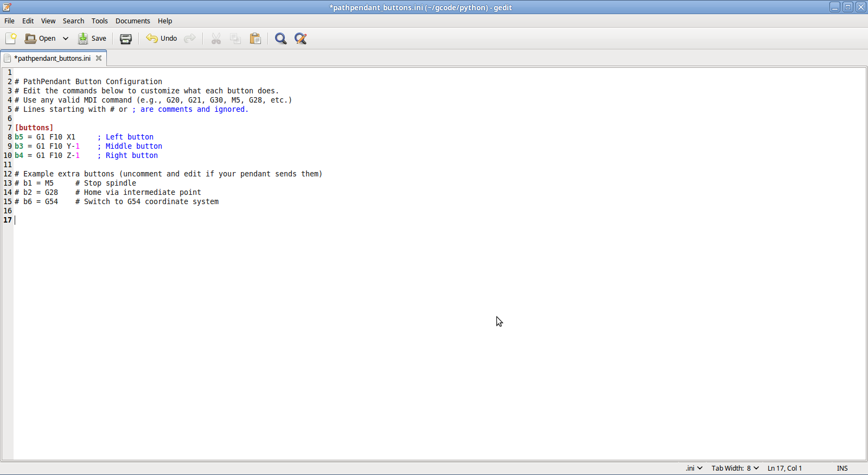Open the Documents menu
This screenshot has height=475, width=868.
click(x=132, y=21)
